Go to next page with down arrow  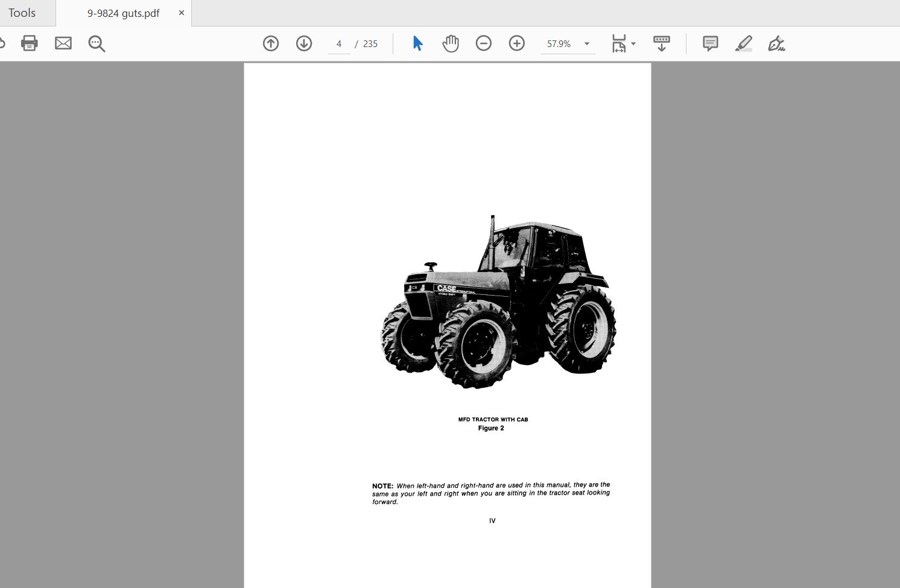click(x=304, y=43)
